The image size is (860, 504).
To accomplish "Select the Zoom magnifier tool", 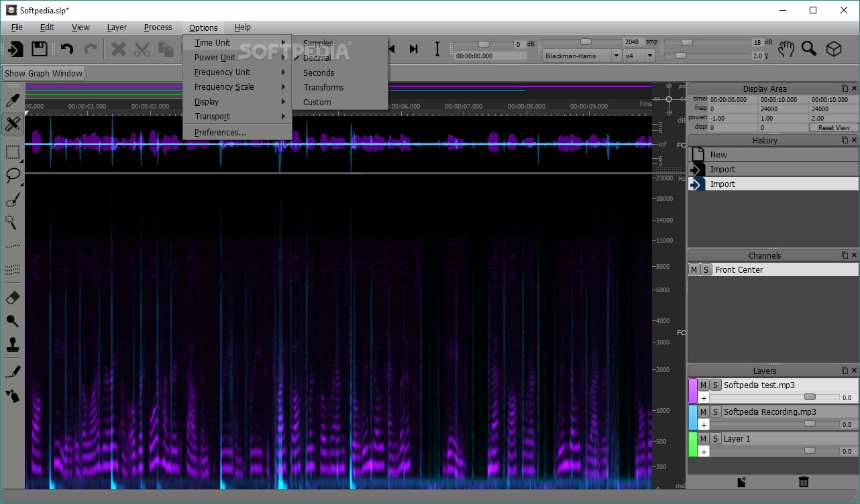I will pos(809,49).
